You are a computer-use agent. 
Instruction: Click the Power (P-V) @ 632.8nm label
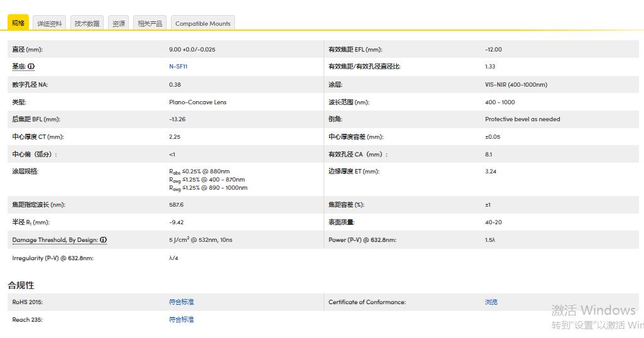pyautogui.click(x=363, y=240)
